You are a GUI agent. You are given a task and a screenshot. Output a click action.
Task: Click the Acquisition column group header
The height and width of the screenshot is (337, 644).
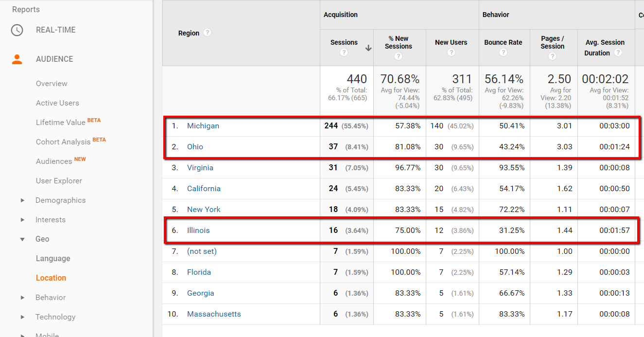(x=341, y=15)
